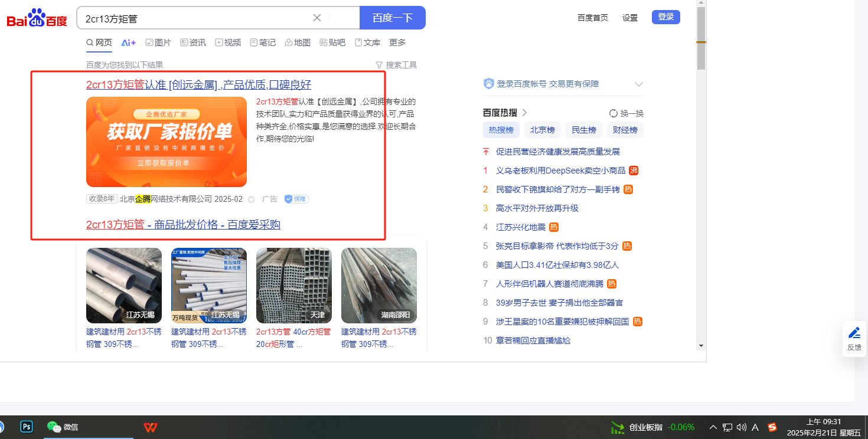Expand the 更多 search categories
The width and height of the screenshot is (868, 439).
397,42
